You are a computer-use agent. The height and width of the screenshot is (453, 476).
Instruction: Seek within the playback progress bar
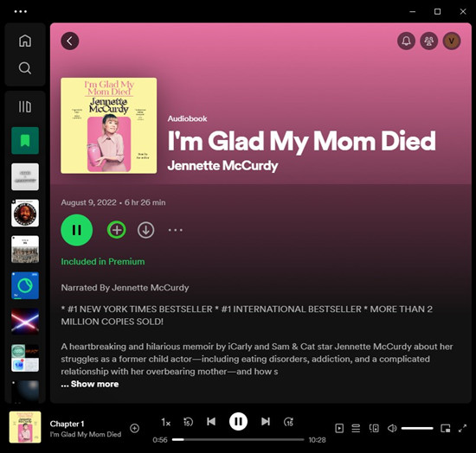point(238,439)
